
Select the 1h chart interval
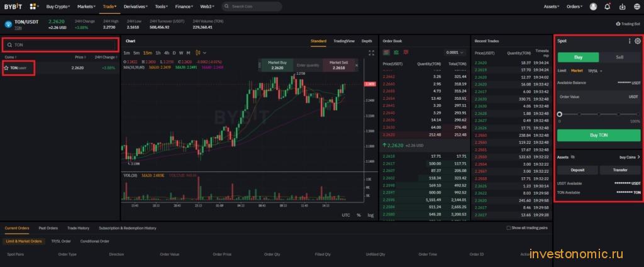[x=158, y=53]
